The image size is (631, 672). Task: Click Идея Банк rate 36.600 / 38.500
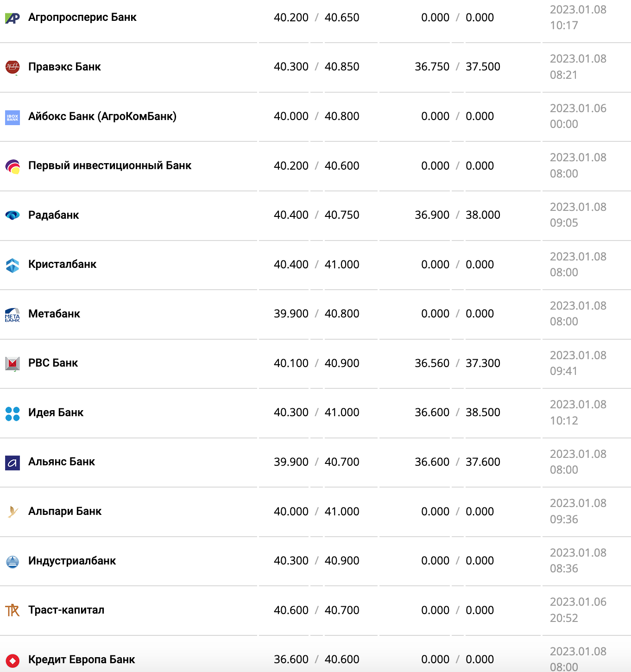click(x=457, y=412)
